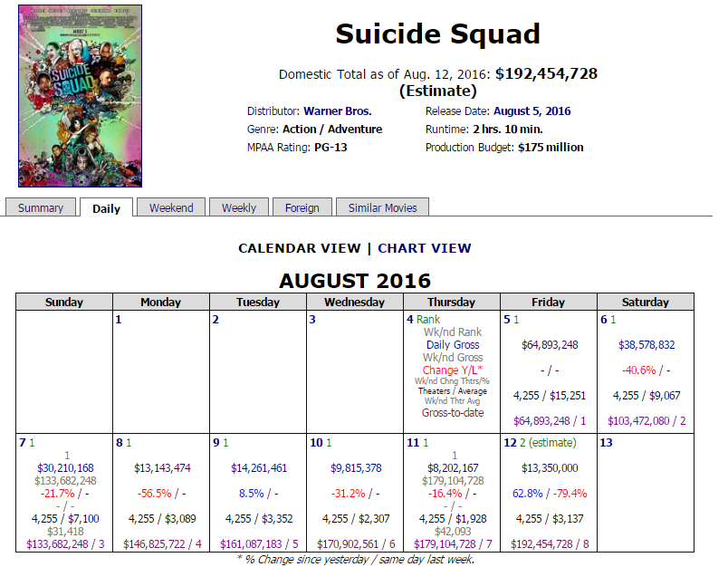Open the Foreign tab

302,207
